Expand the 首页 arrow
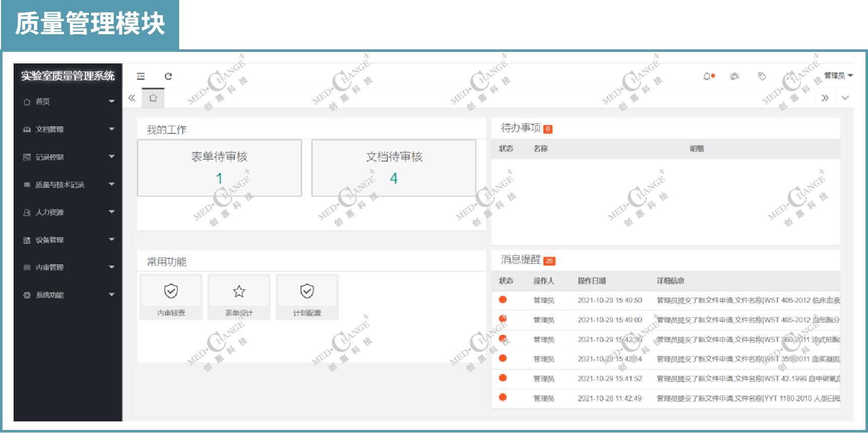The image size is (868, 433). tap(112, 101)
